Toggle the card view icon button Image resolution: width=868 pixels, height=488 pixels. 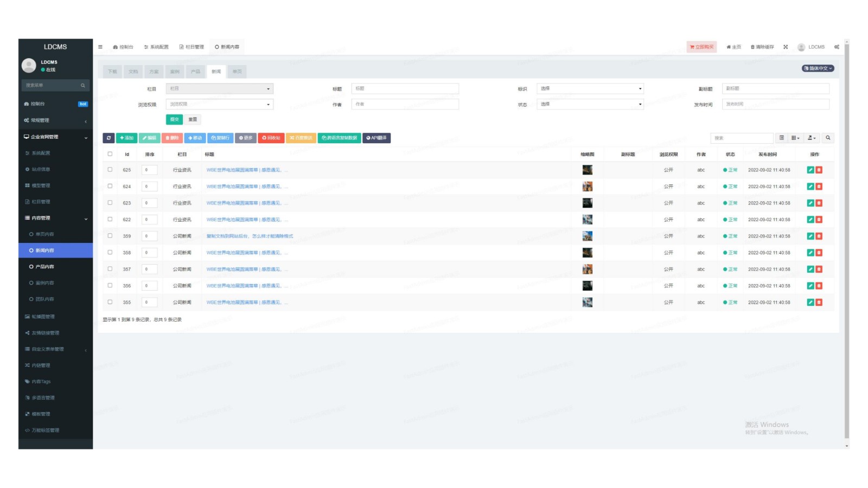click(782, 138)
